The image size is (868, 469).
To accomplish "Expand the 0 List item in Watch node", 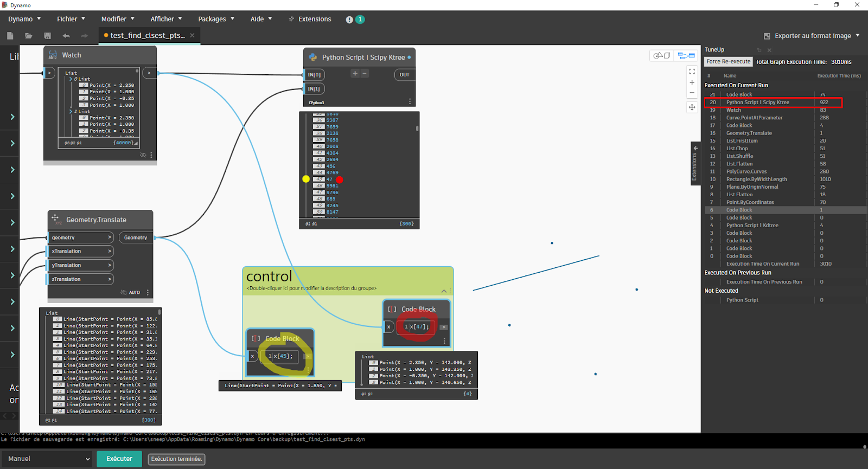I will [71, 79].
